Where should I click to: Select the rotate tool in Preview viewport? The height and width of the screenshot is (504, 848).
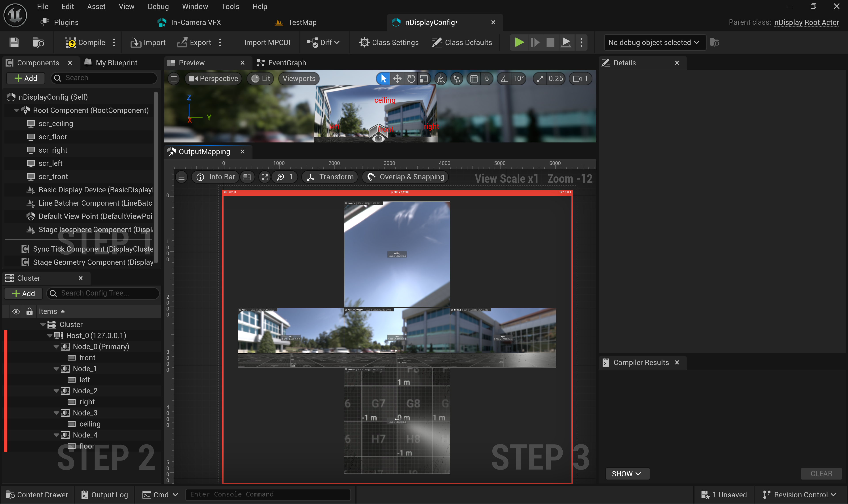pyautogui.click(x=411, y=79)
